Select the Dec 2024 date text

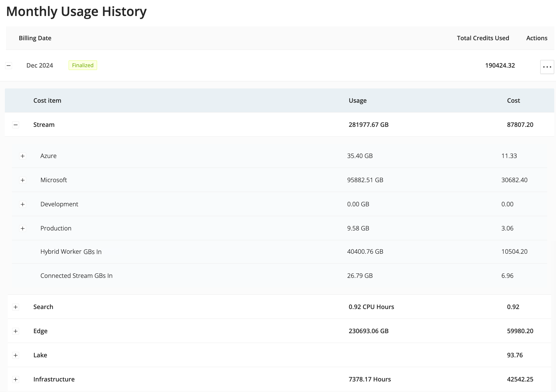click(x=40, y=66)
